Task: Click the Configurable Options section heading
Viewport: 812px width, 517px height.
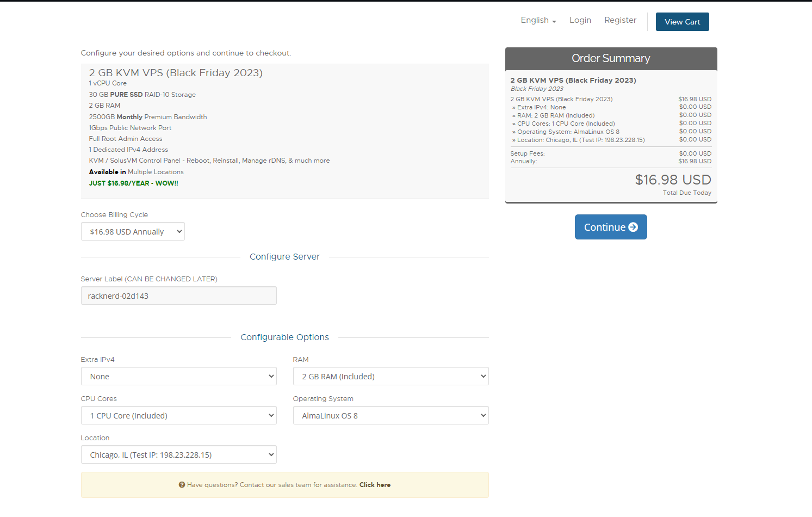Action: 284,337
